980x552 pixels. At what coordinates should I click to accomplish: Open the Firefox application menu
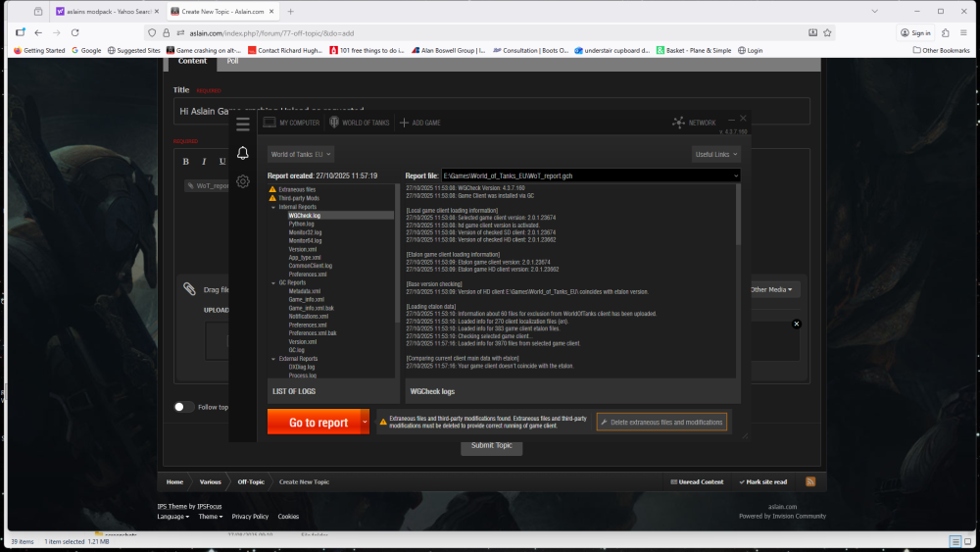963,32
